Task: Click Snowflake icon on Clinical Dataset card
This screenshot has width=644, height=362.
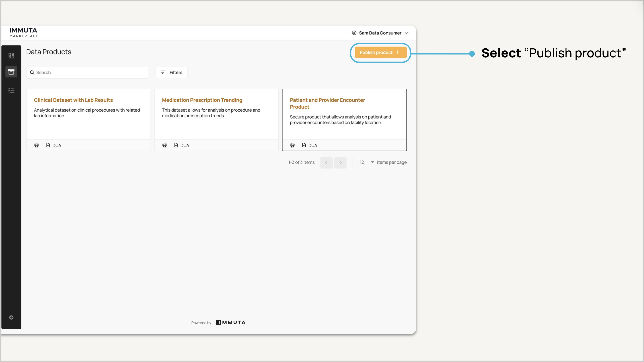Action: pos(37,145)
